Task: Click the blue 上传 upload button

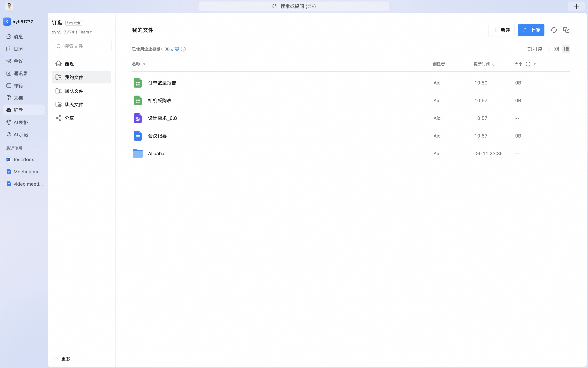Action: (x=531, y=30)
